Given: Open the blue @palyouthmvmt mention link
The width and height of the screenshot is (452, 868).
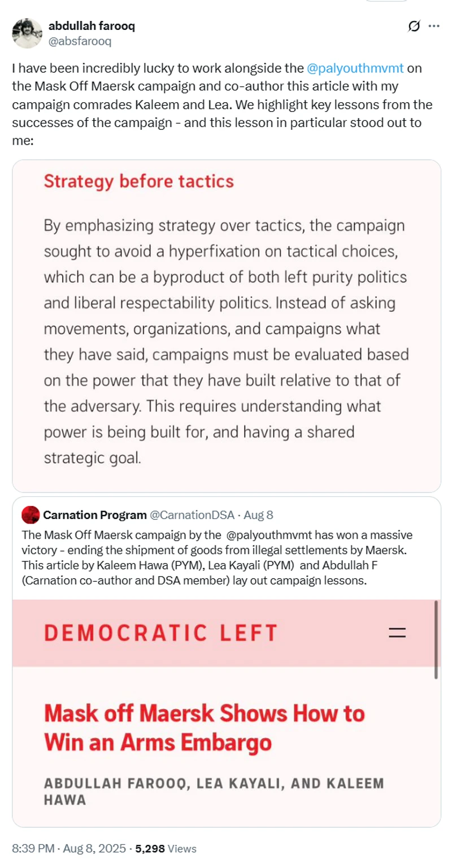Looking at the screenshot, I should (356, 69).
